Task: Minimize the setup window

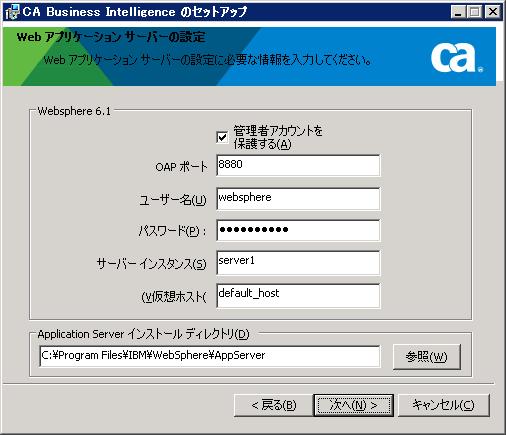Action: 458,12
